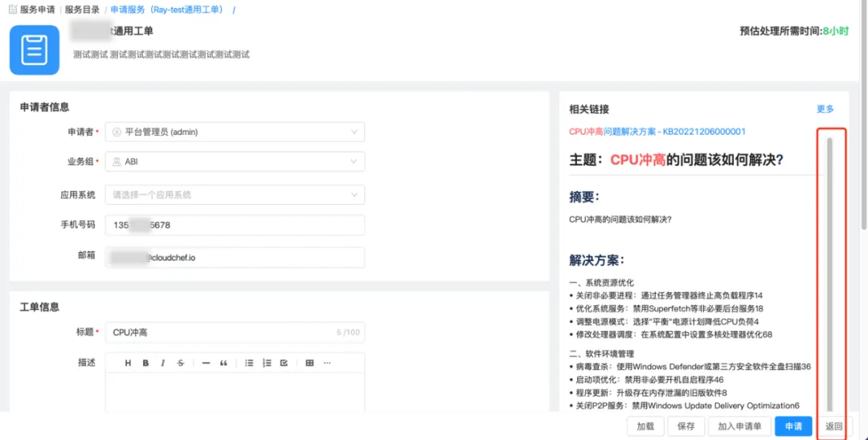The image size is (868, 440).
Task: Click the 优化系统服务 Superfetch bullet line
Action: (666, 308)
